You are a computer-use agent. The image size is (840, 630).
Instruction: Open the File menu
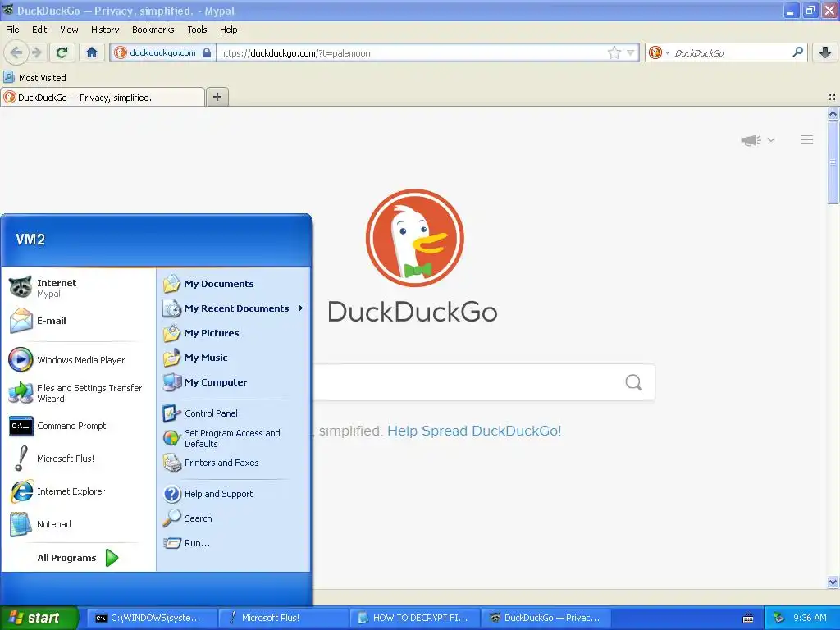[12, 30]
